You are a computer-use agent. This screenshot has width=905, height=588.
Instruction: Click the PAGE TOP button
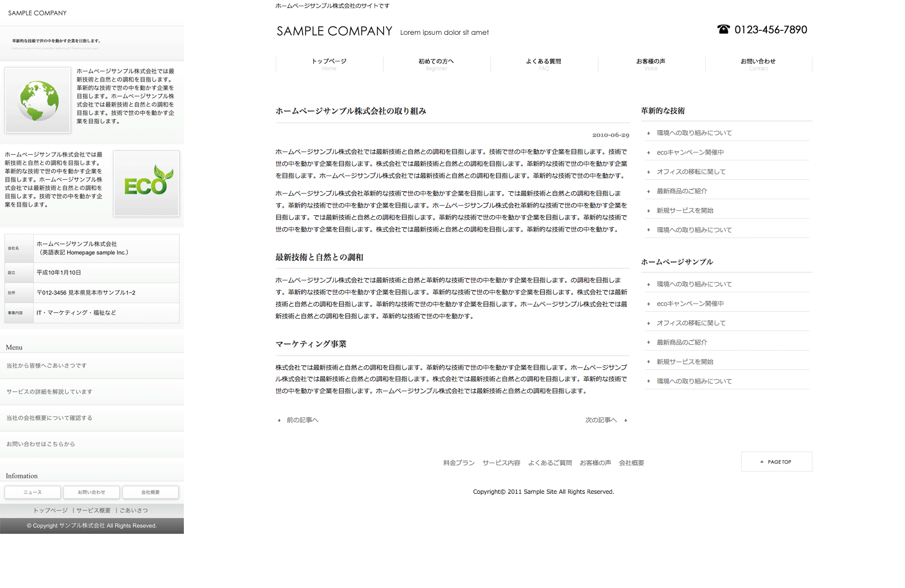pyautogui.click(x=777, y=462)
